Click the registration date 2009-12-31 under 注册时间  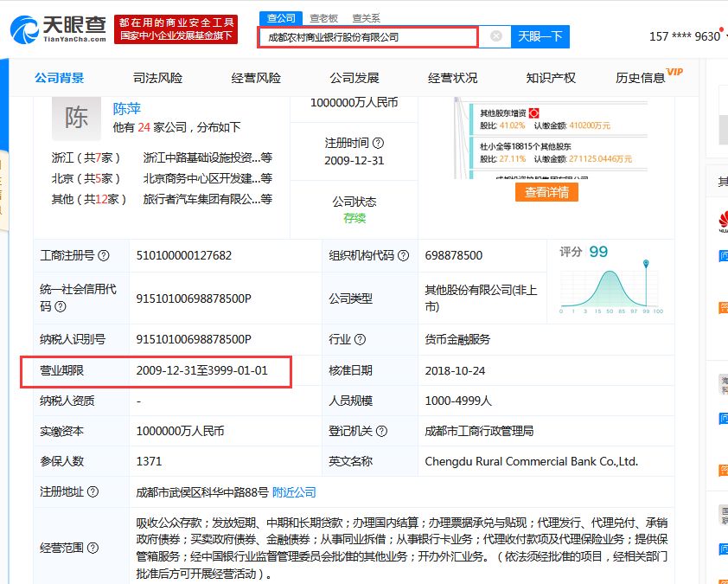tap(354, 161)
